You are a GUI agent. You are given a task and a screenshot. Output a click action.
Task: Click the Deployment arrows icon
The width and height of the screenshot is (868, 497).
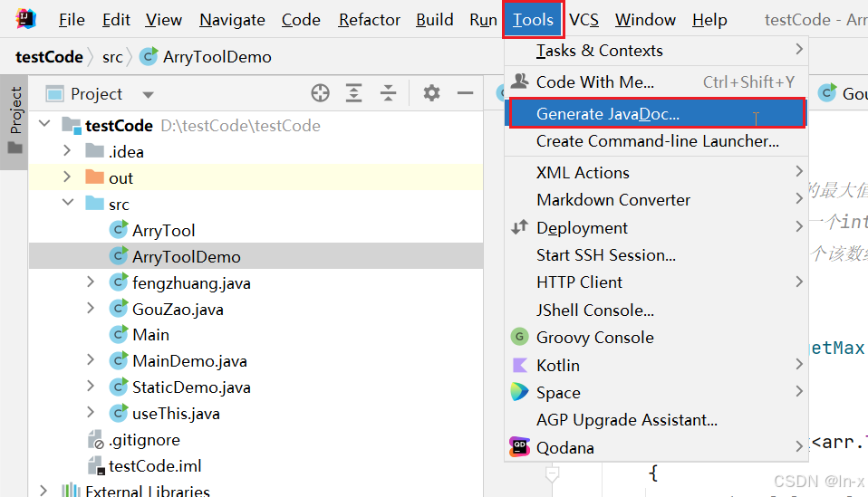coord(519,227)
